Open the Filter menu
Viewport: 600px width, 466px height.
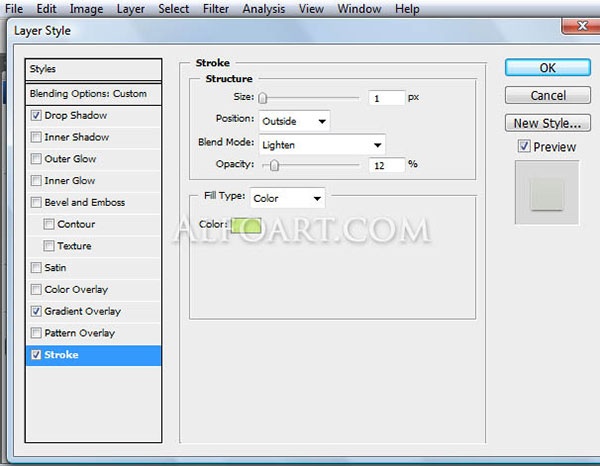(x=216, y=8)
